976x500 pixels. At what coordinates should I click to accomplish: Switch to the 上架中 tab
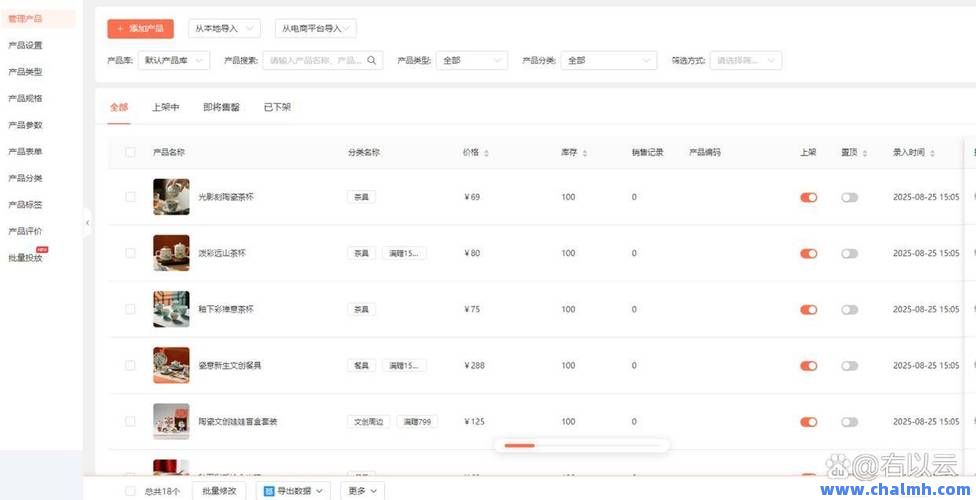point(166,107)
